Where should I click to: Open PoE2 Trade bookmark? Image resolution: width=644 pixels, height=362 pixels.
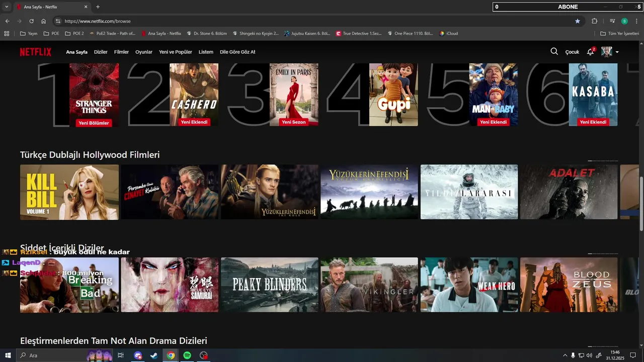click(112, 34)
